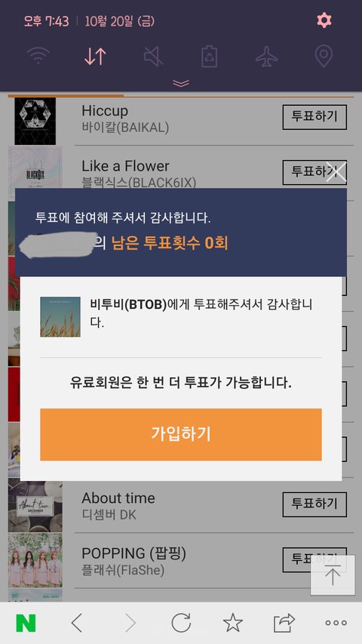Open the three-dot more menu
362x644 pixels.
click(336, 624)
